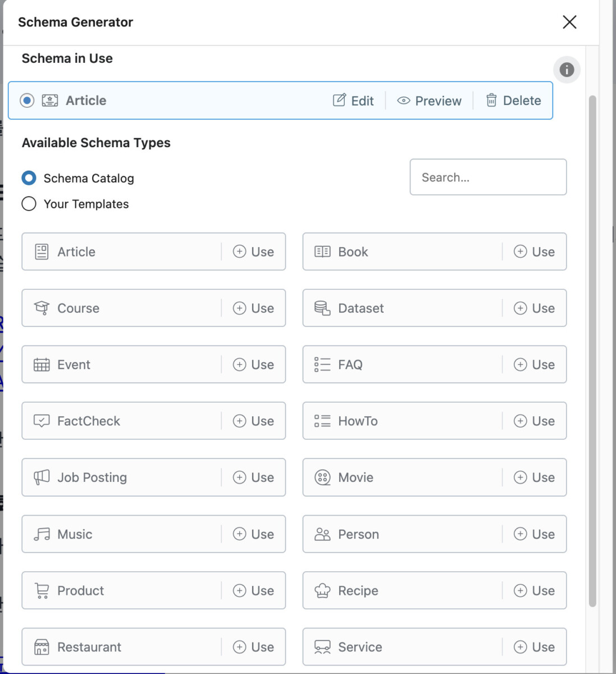Click the info icon near the top right
616x674 pixels.
(x=567, y=70)
